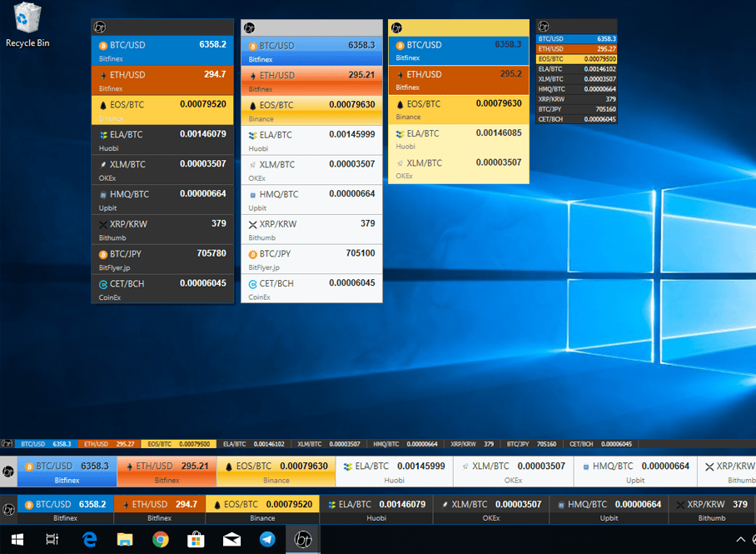The image size is (756, 554).
Task: Expand the hidden system tray icons chevron
Action: point(741,539)
